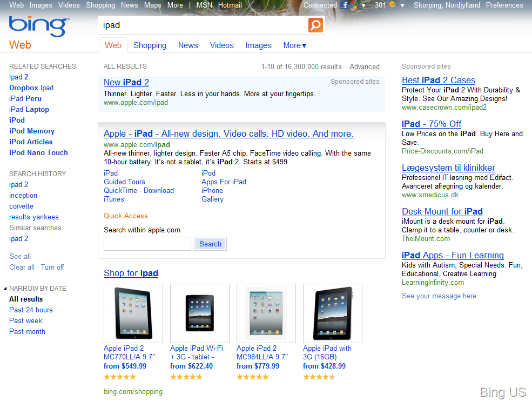Select related search iPad Laptop
Image resolution: width=532 pixels, height=401 pixels.
tap(29, 109)
